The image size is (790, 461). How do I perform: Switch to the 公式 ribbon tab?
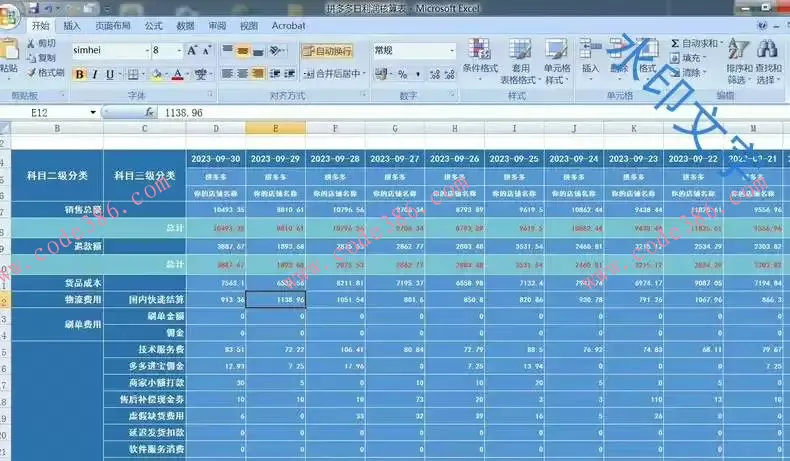153,26
